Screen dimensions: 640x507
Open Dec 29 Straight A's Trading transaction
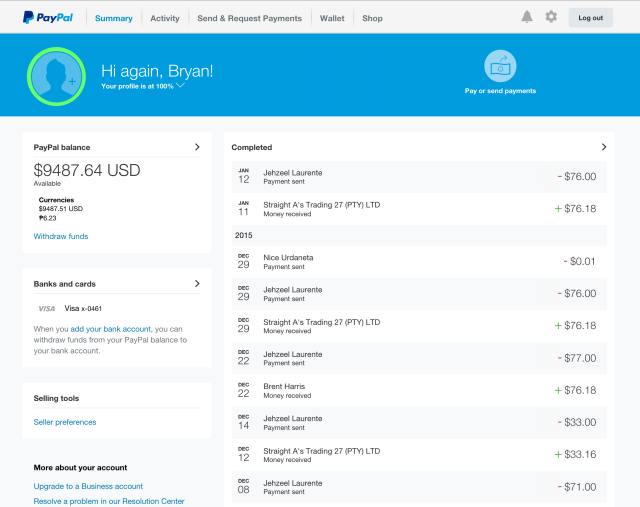point(419,326)
